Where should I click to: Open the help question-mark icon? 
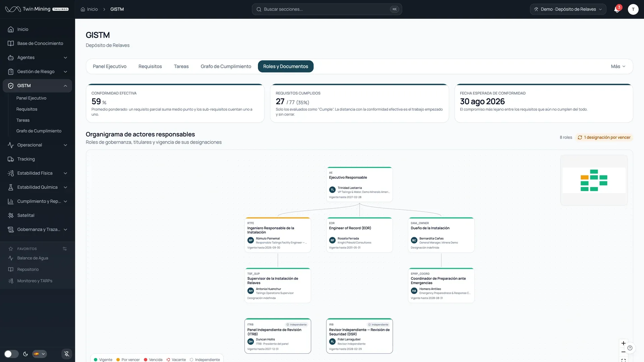(630, 348)
